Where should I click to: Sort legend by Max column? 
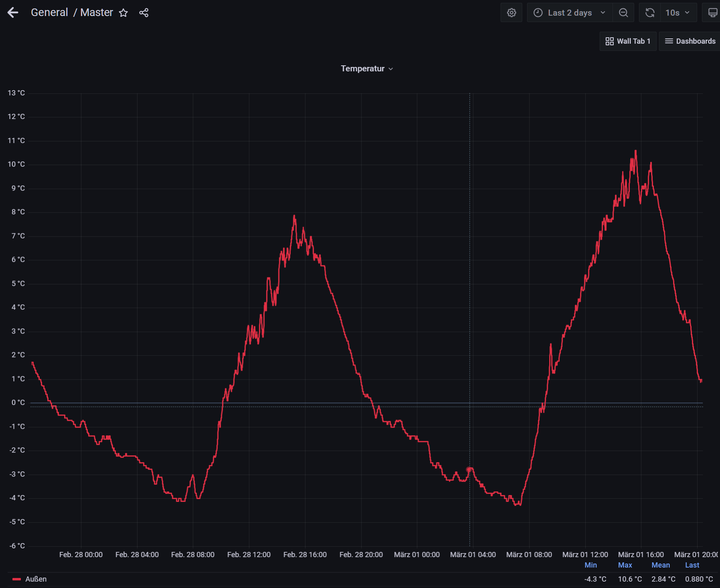pos(625,565)
